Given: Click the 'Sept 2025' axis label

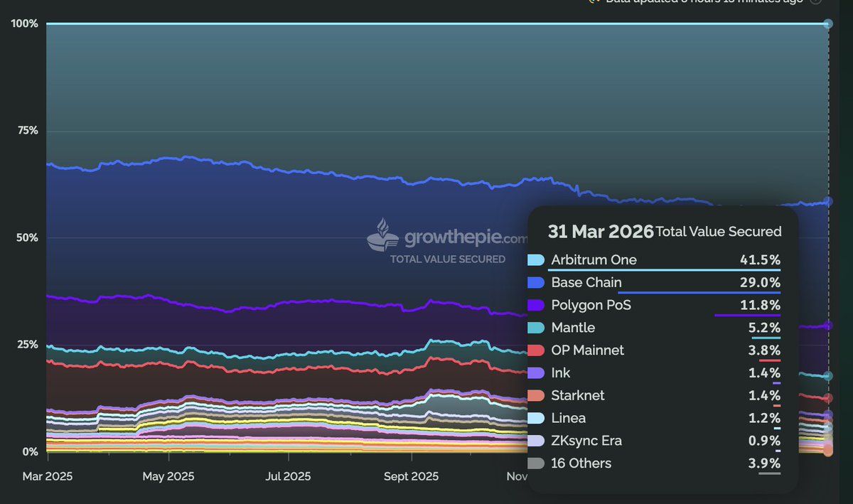Looking at the screenshot, I should click(x=411, y=476).
